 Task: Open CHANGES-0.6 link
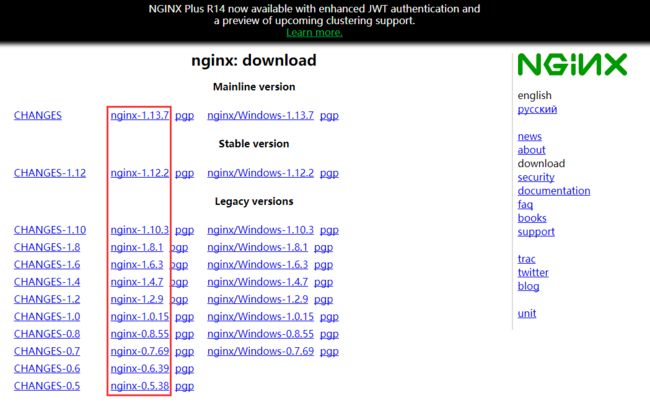47,369
